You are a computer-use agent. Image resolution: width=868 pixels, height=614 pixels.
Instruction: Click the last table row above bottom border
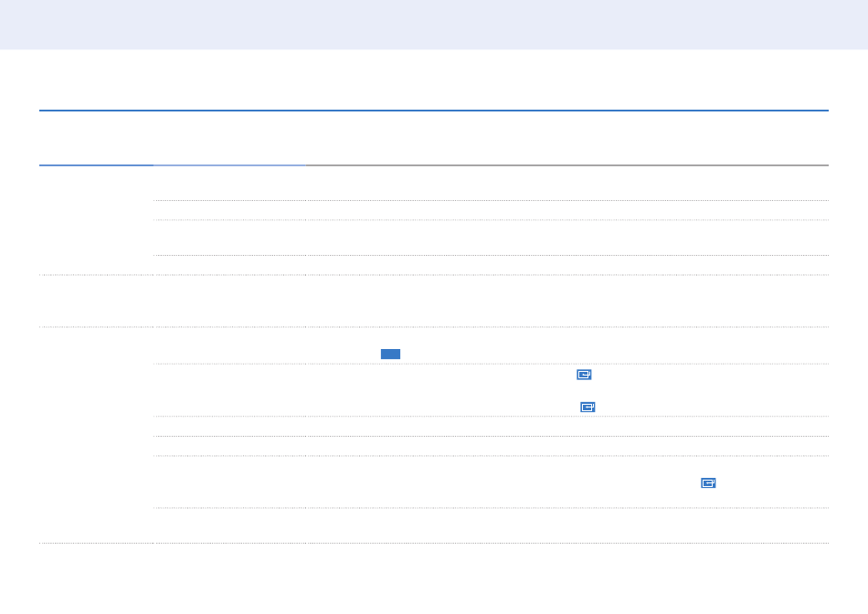tap(491, 525)
